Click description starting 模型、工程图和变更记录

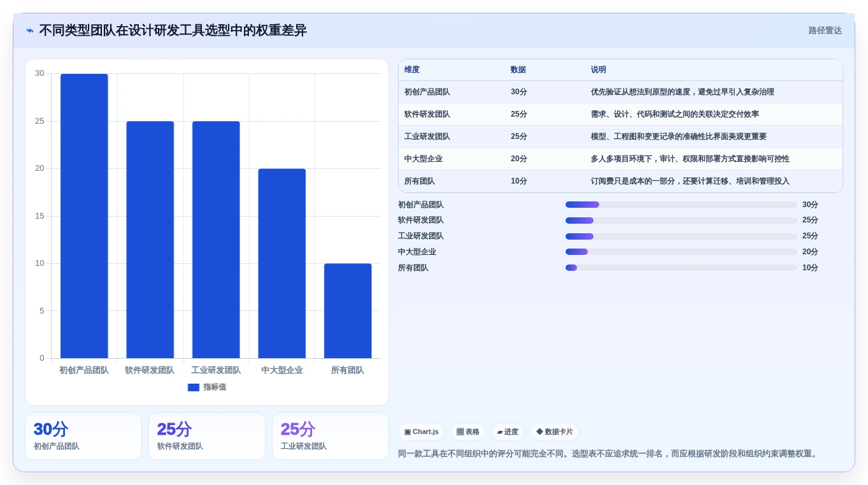coord(679,137)
